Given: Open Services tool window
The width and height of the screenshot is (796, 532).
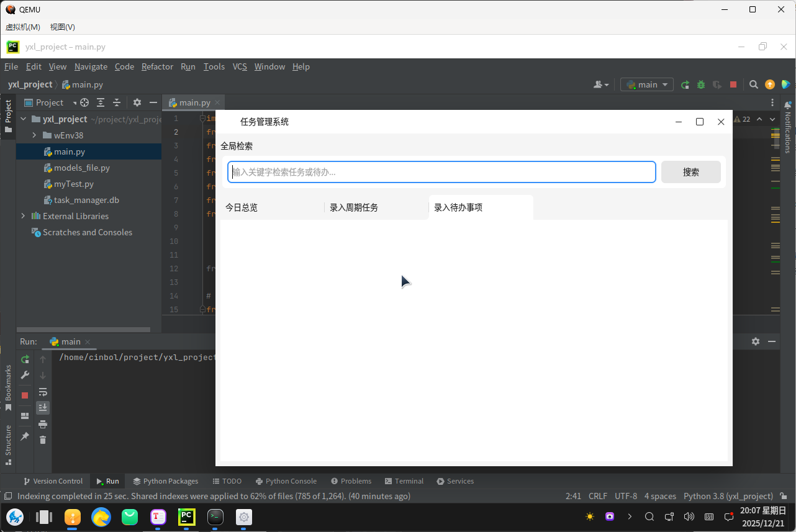Looking at the screenshot, I should 455,481.
